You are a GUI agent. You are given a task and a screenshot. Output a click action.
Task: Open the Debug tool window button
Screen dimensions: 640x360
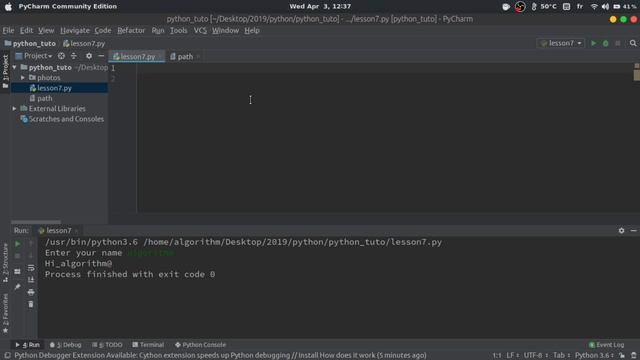pyautogui.click(x=65, y=345)
